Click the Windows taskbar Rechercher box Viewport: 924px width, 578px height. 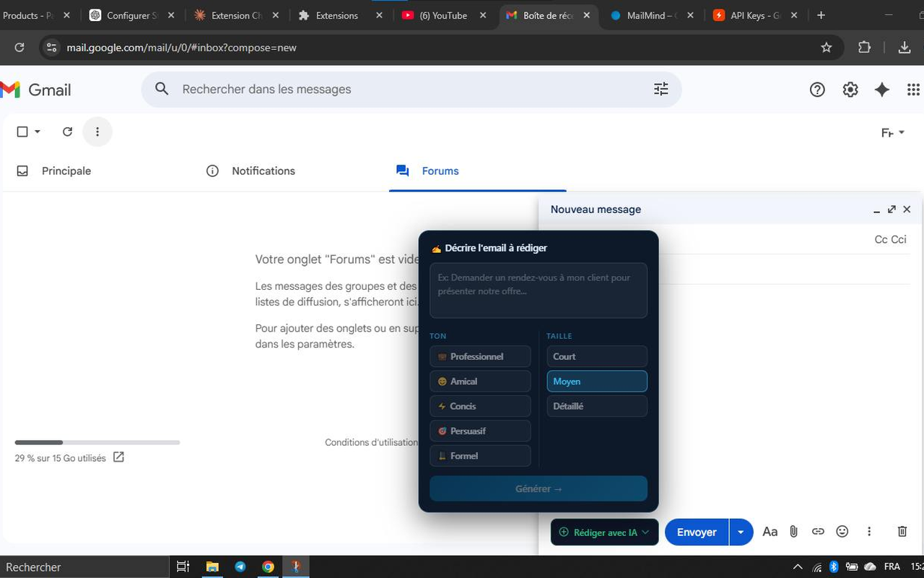click(84, 567)
